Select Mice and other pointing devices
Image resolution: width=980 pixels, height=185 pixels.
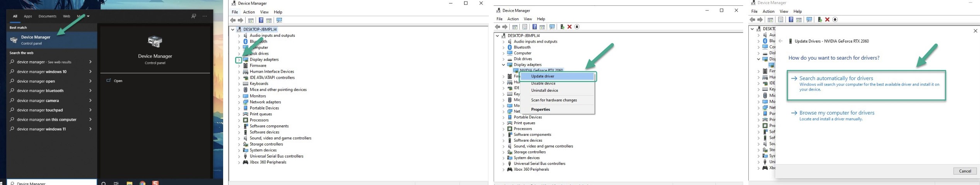(x=278, y=90)
